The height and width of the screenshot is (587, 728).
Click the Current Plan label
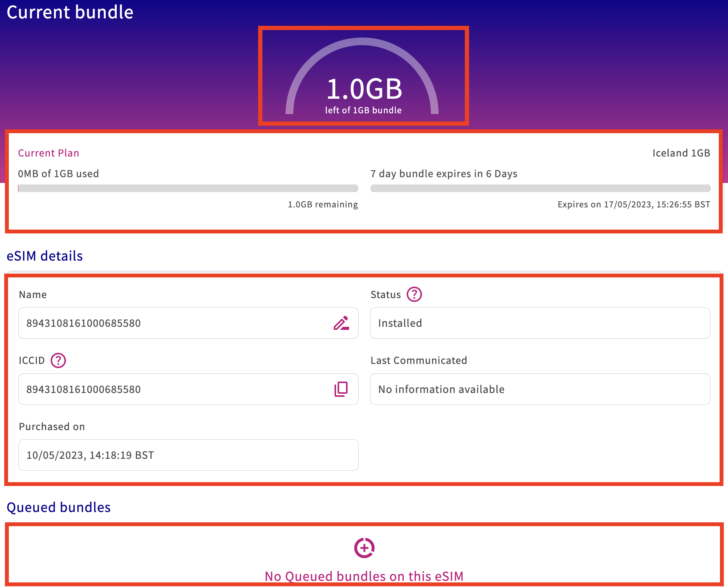tap(49, 153)
